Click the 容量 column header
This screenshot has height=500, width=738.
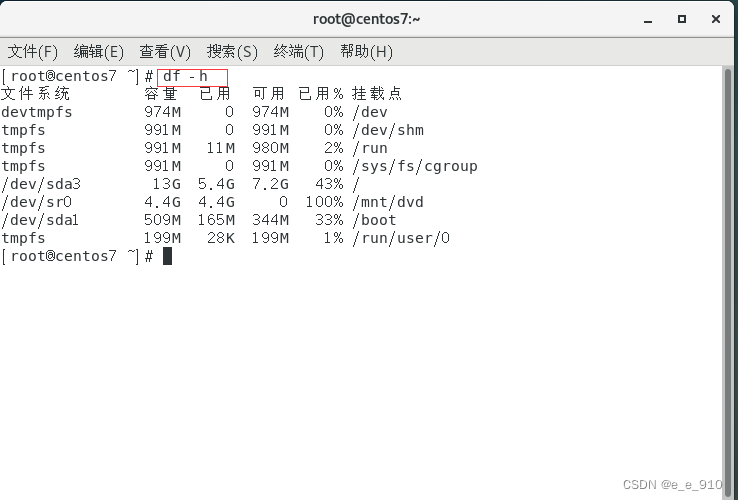[x=160, y=94]
